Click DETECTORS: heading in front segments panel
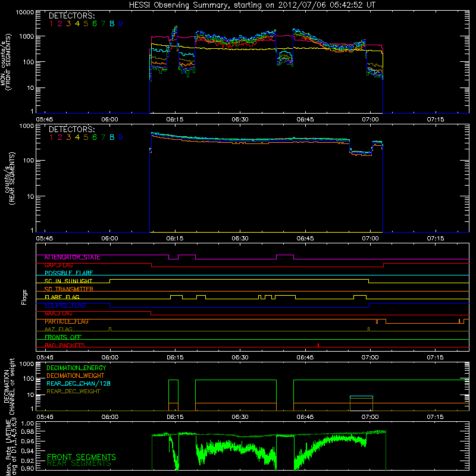 coord(72,15)
